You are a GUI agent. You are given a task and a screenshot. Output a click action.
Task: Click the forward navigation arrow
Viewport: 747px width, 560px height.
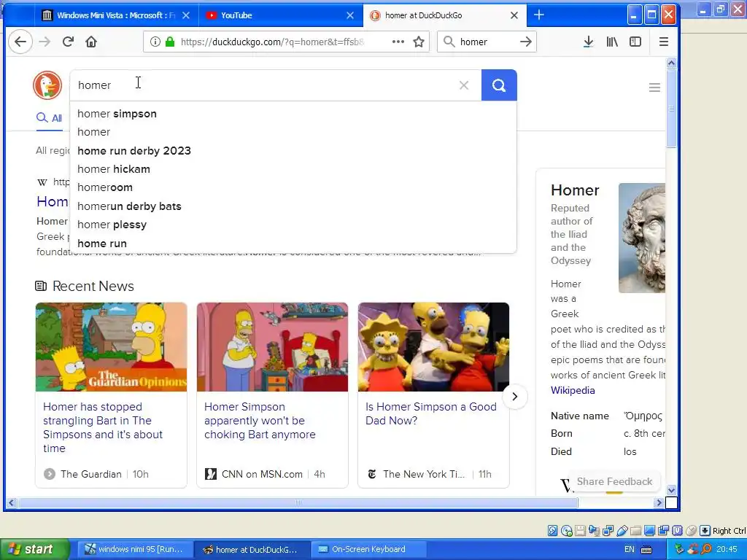coord(44,42)
